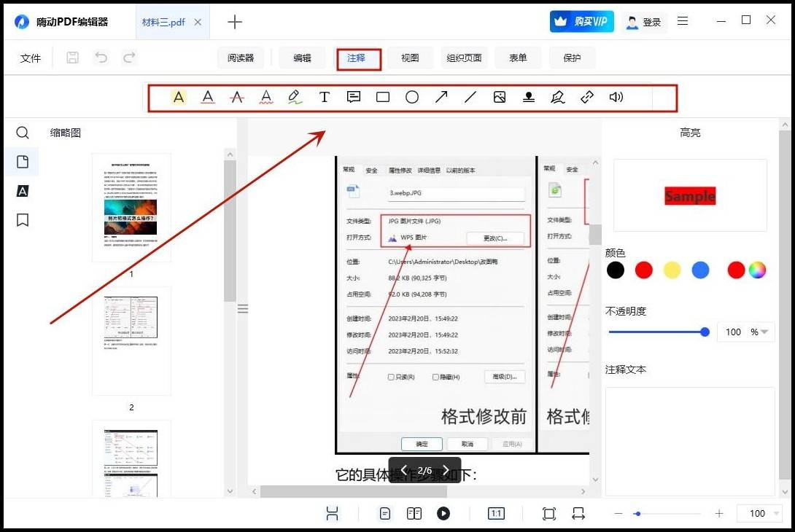Select the rectangle shape tool
The height and width of the screenshot is (532, 795).
coord(383,97)
